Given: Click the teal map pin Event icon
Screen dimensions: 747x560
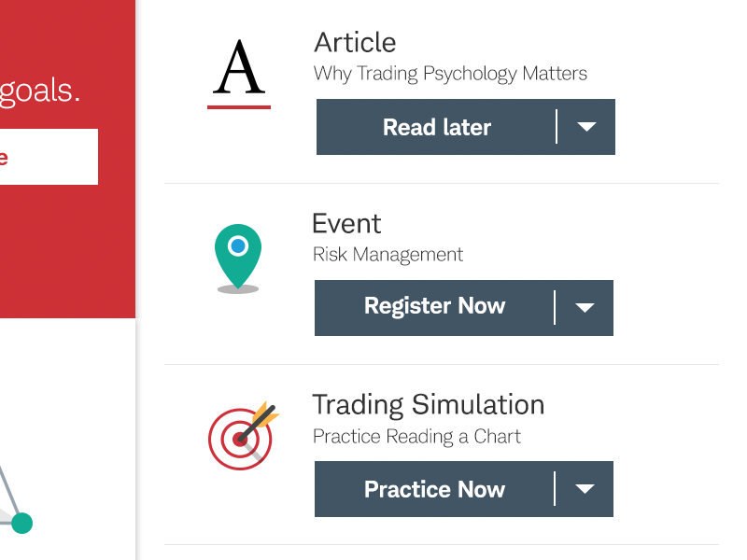Looking at the screenshot, I should [x=238, y=259].
